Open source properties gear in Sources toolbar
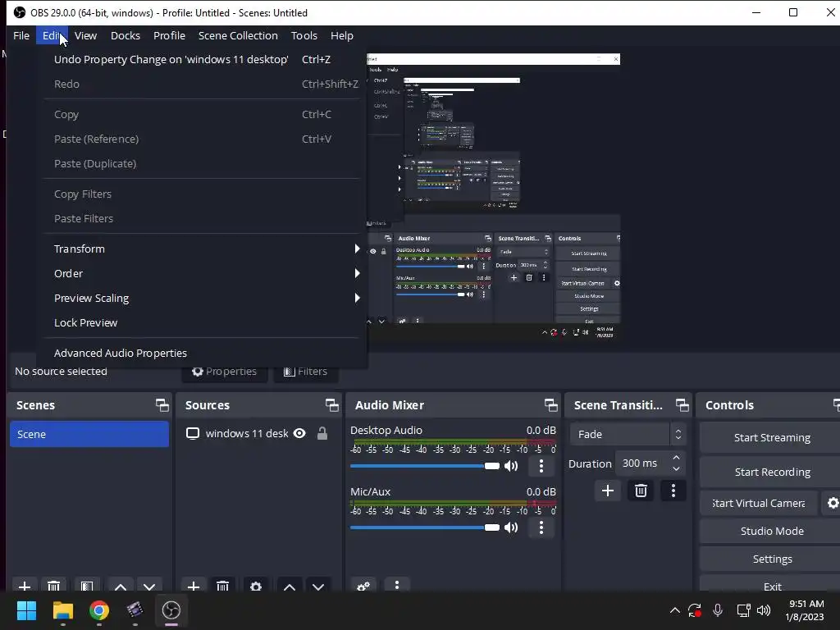Viewport: 840px width, 630px height. 256,586
